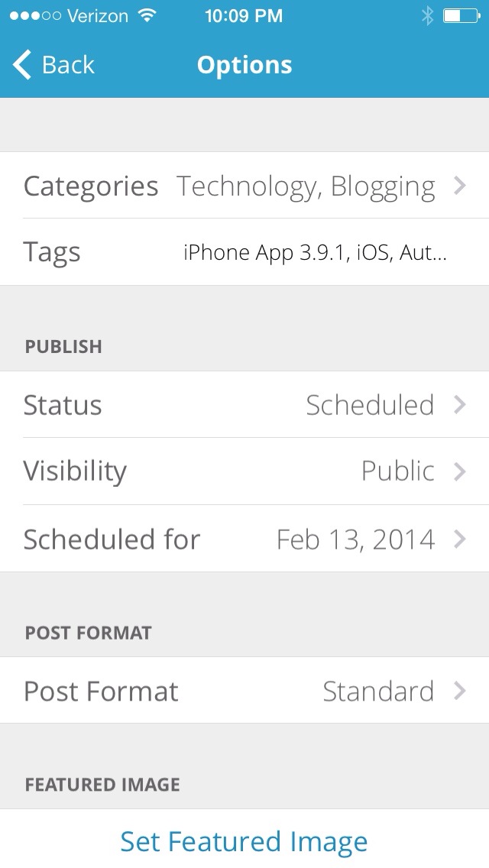
Task: Open the Scheduled for date chevron
Action: tap(459, 539)
